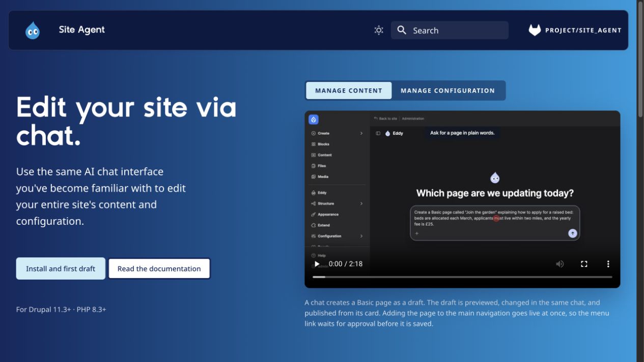Click Back to site in the video toolbar
Image resolution: width=644 pixels, height=362 pixels.
[385, 118]
